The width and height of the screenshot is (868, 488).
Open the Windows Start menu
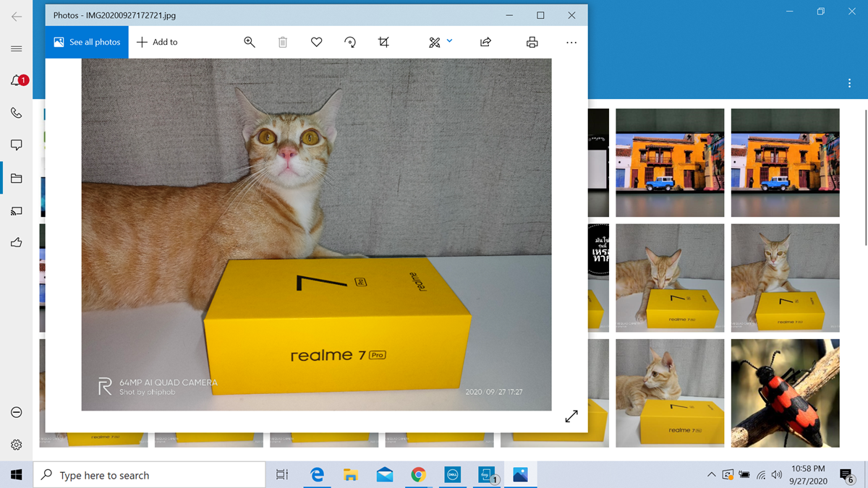click(x=17, y=475)
